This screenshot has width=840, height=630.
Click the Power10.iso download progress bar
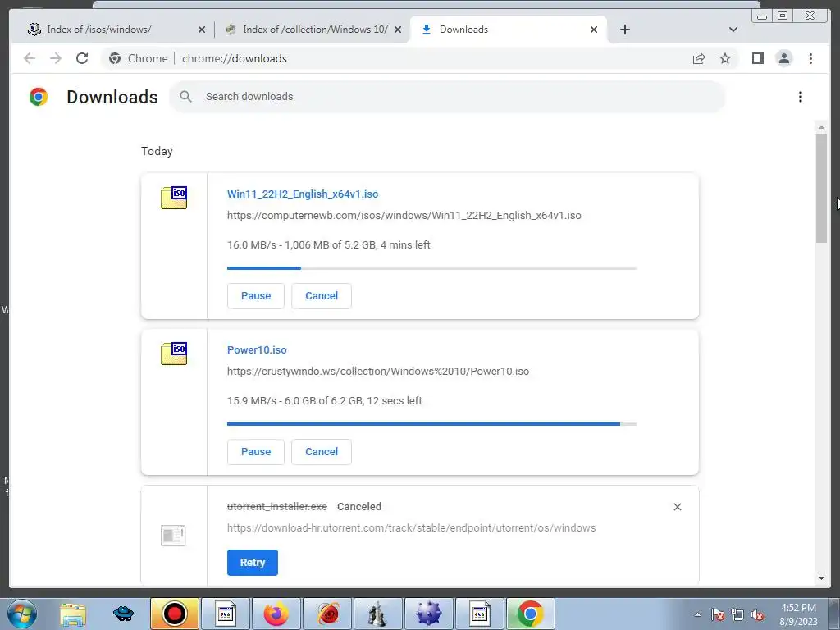tap(431, 424)
